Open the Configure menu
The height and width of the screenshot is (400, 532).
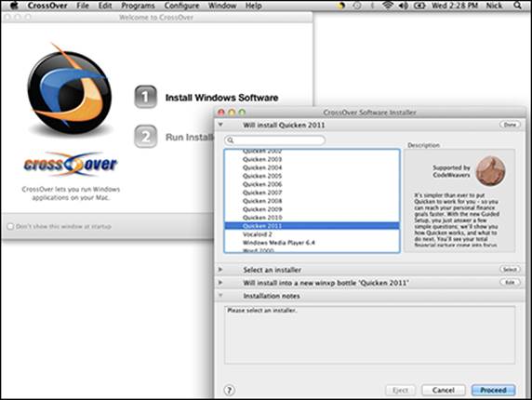click(x=181, y=6)
